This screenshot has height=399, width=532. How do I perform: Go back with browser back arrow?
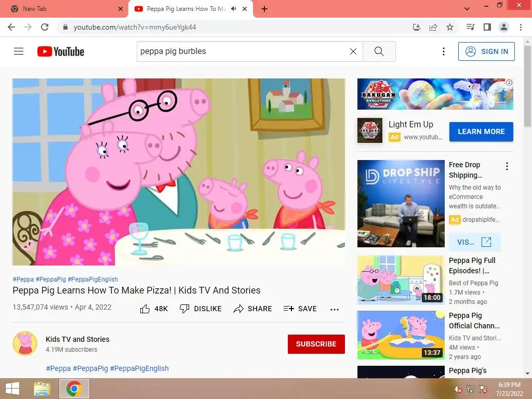[11, 27]
